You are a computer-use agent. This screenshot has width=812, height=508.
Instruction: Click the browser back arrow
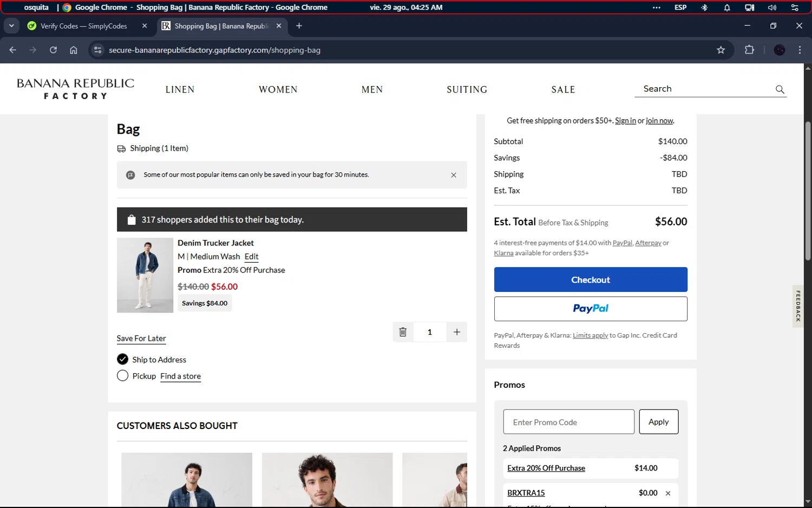point(13,50)
